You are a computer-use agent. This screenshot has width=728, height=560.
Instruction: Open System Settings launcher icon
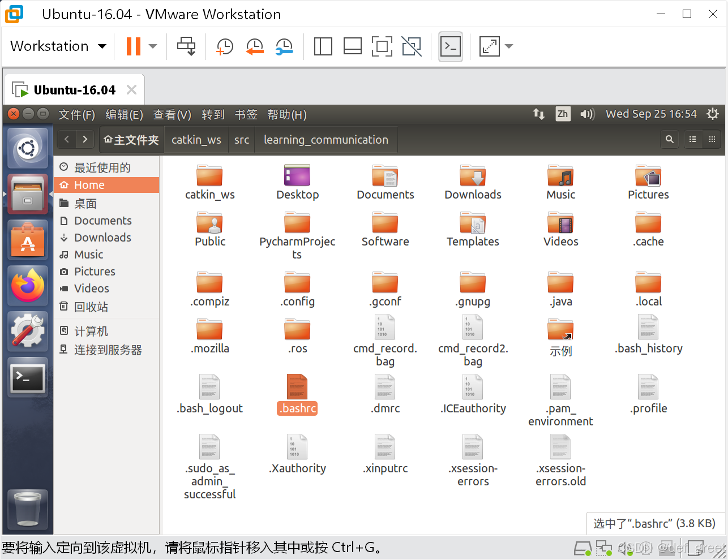pyautogui.click(x=28, y=331)
